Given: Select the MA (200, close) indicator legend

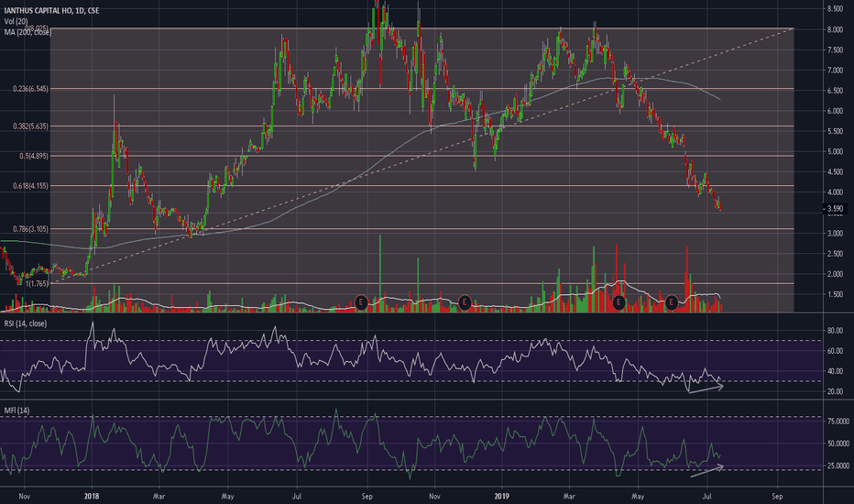Looking at the screenshot, I should [x=27, y=32].
